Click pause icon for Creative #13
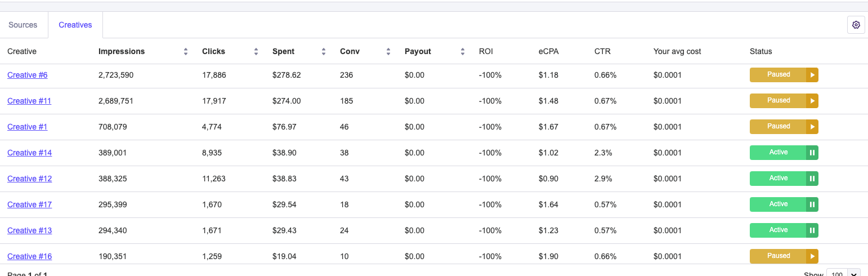The width and height of the screenshot is (868, 276). pos(812,230)
